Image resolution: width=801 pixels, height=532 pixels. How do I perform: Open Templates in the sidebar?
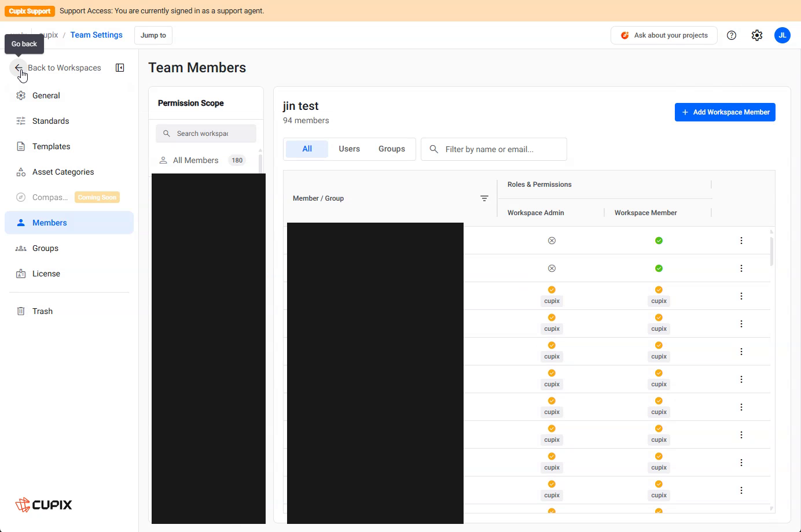coord(69,146)
